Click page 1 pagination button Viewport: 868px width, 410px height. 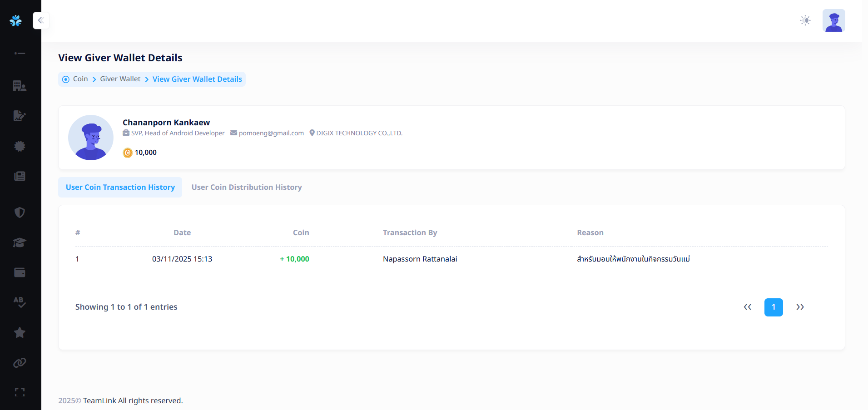pos(773,307)
